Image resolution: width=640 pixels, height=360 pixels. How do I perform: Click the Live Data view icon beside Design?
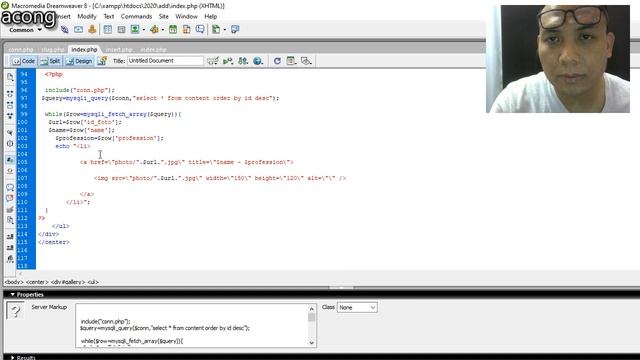102,61
